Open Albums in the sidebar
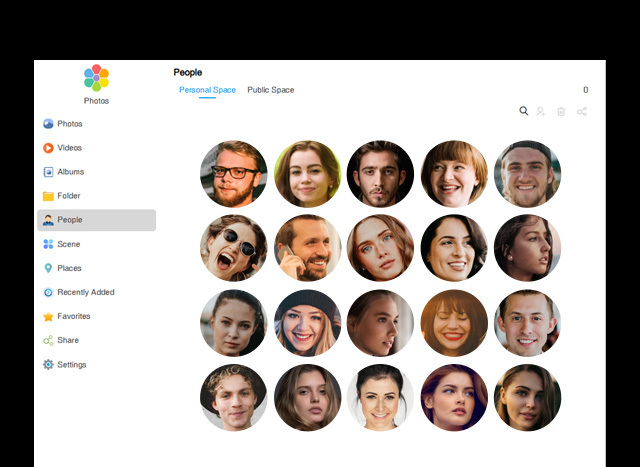Screen dimensions: 640x467 pos(70,172)
